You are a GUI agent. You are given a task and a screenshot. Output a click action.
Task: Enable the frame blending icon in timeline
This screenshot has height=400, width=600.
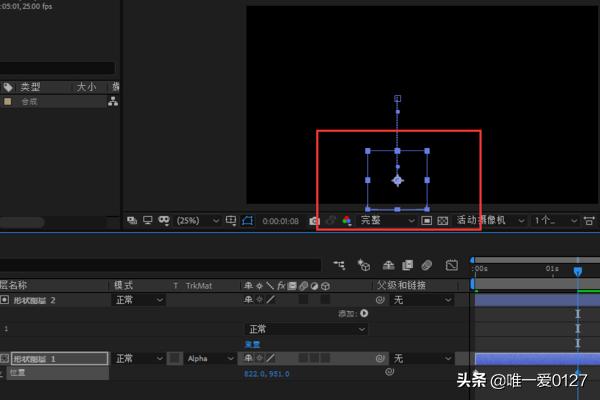408,265
